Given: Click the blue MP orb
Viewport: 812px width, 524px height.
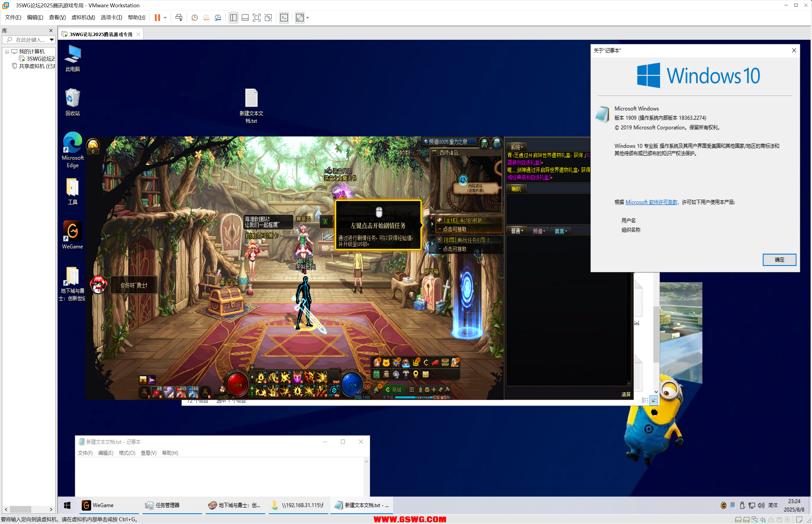Looking at the screenshot, I should click(352, 385).
